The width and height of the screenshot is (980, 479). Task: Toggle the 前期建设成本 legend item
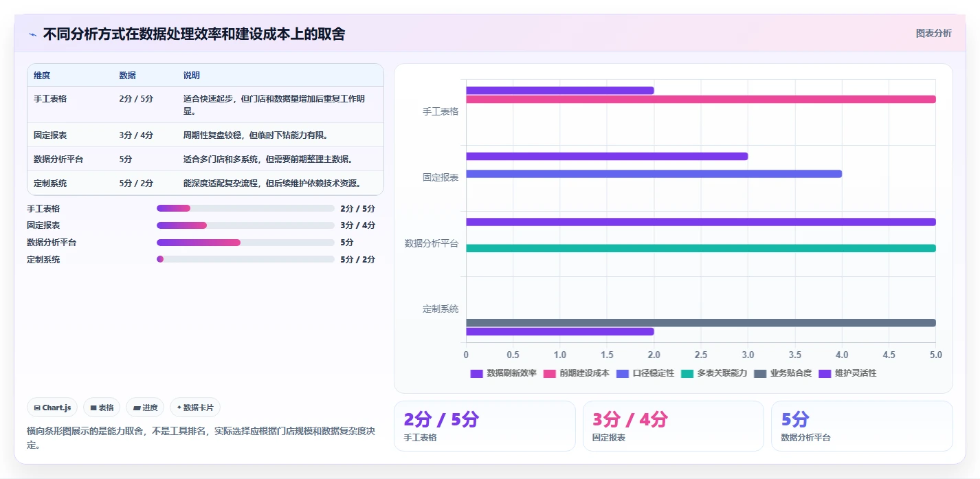click(x=577, y=373)
